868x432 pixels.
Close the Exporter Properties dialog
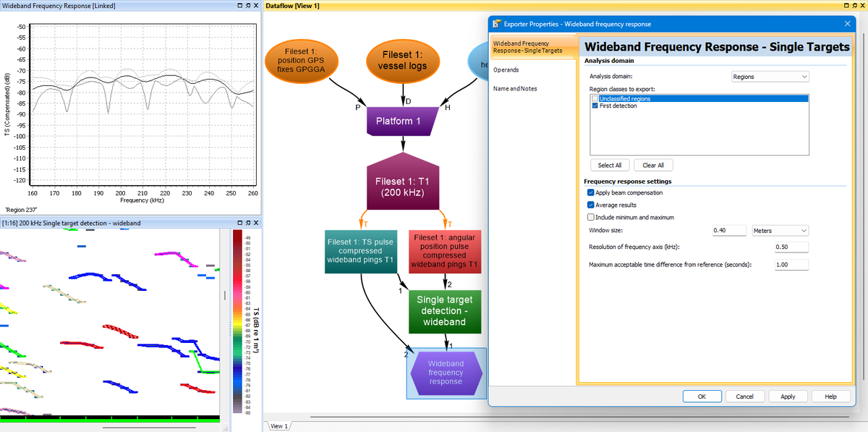coord(848,24)
